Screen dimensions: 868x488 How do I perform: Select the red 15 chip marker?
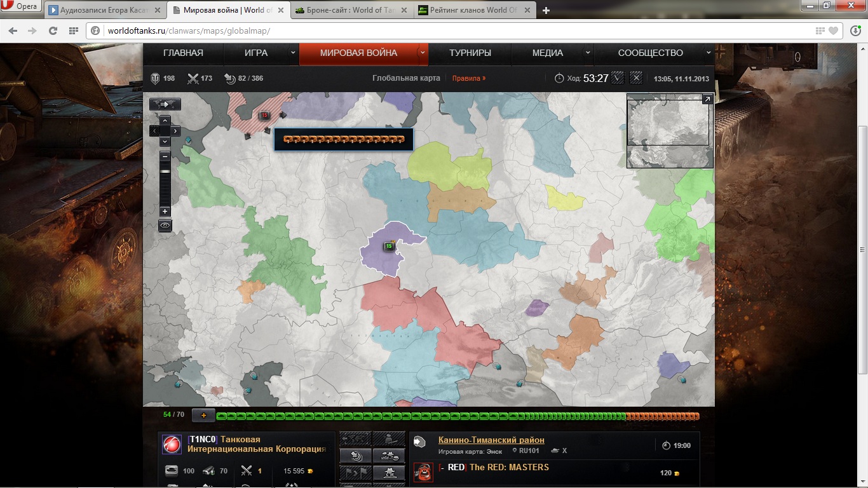click(x=264, y=116)
